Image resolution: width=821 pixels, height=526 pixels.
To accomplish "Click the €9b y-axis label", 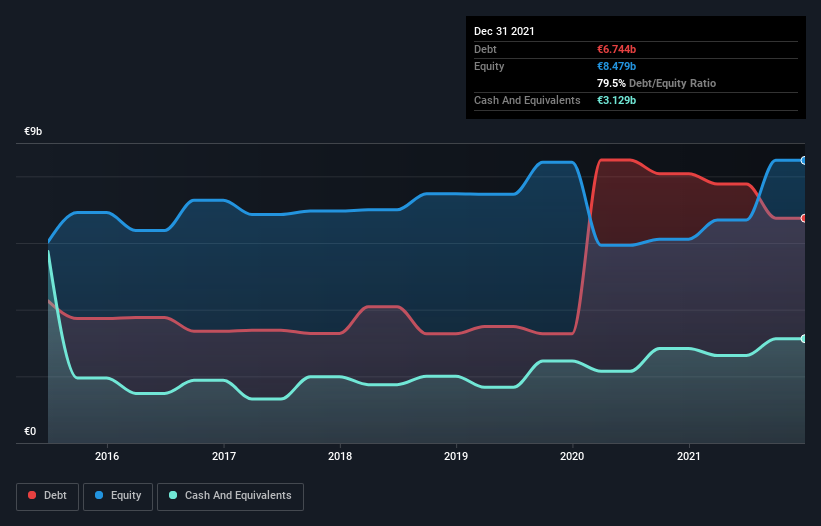I will tap(33, 131).
